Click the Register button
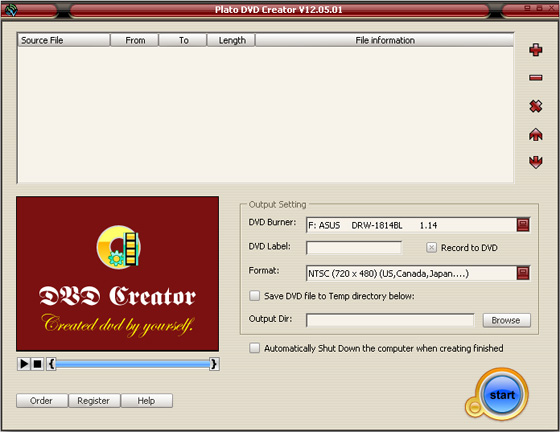560x432 pixels. pyautogui.click(x=94, y=401)
